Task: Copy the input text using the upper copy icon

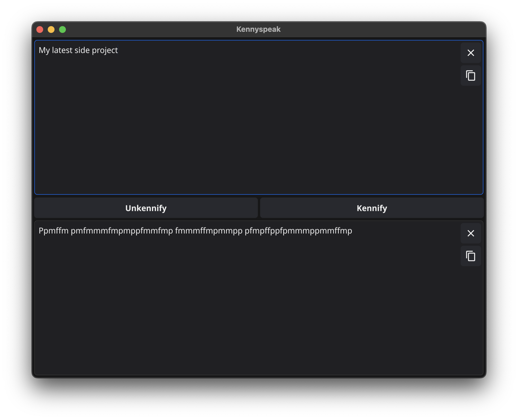Action: [471, 75]
